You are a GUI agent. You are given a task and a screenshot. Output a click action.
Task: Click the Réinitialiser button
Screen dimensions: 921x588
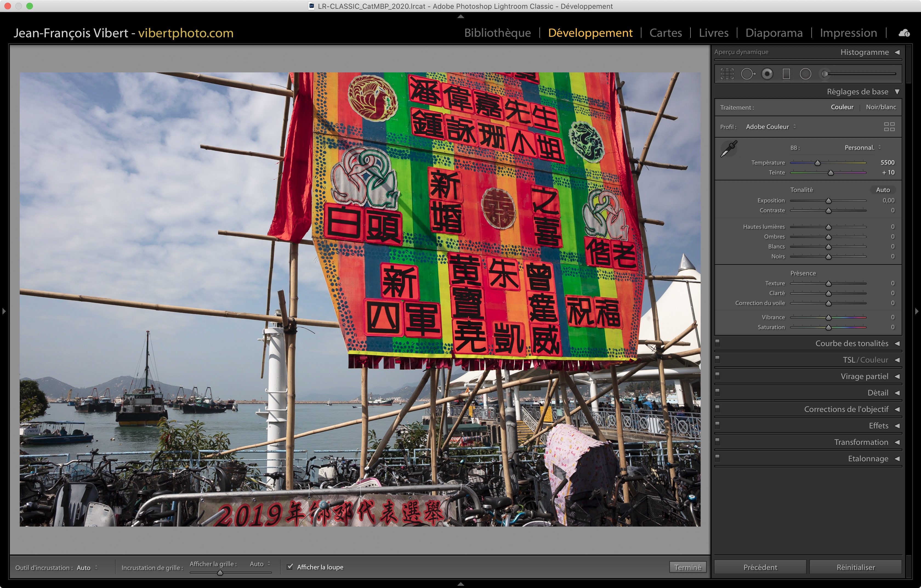click(855, 567)
